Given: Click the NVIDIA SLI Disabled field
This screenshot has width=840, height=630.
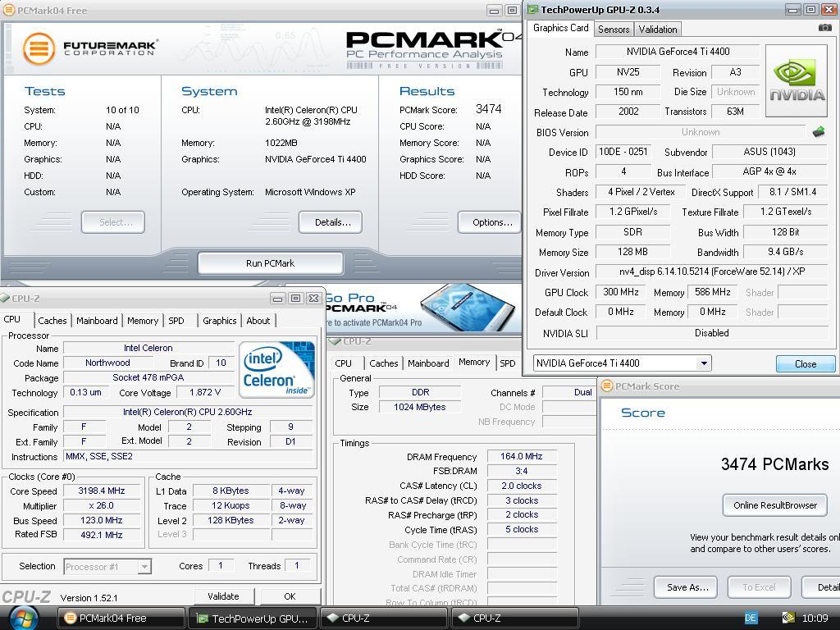Looking at the screenshot, I should (711, 333).
